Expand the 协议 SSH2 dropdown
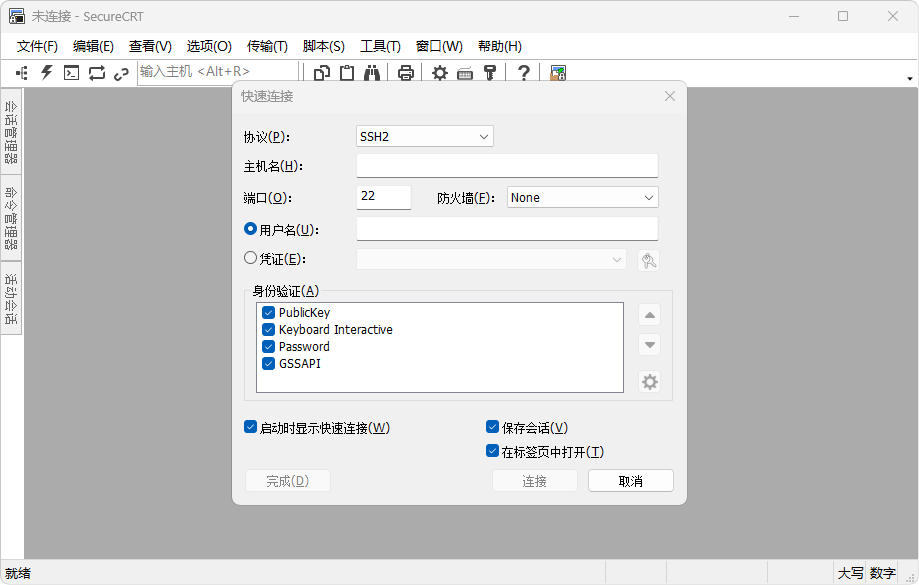 coord(425,136)
